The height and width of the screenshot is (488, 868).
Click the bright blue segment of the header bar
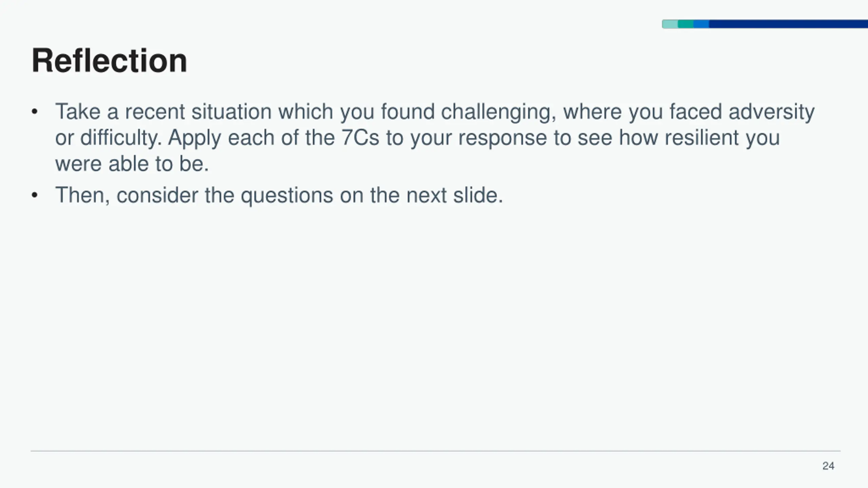pyautogui.click(x=701, y=24)
